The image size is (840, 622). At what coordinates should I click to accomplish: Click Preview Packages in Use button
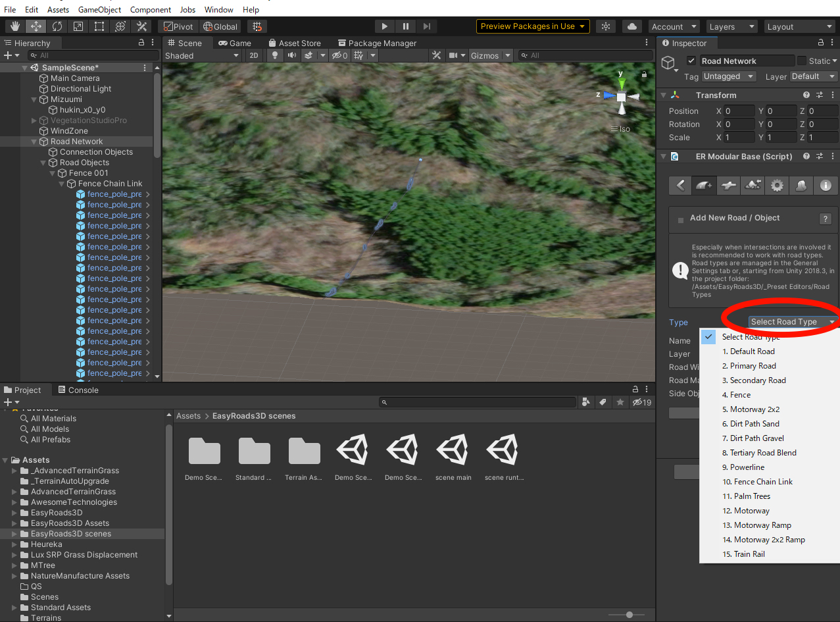[532, 26]
